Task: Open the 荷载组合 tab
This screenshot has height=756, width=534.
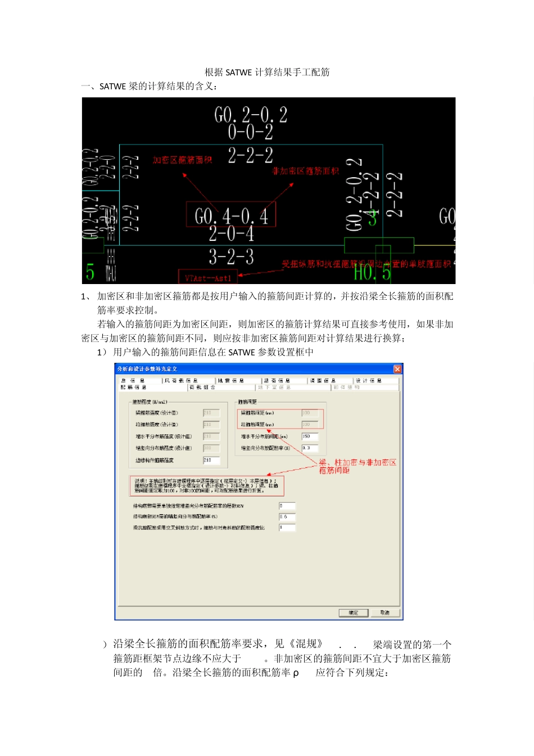Action: click(221, 387)
